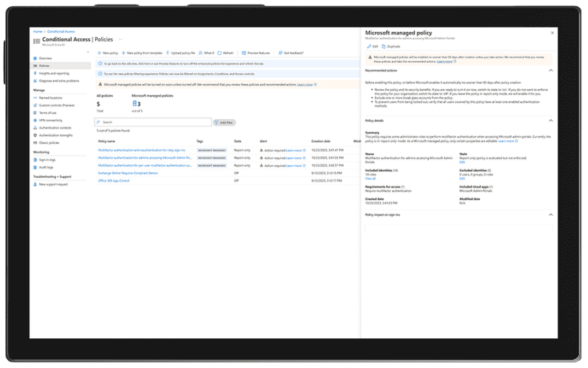Open Diagnose and solve problems
588x368 pixels.
[59, 81]
